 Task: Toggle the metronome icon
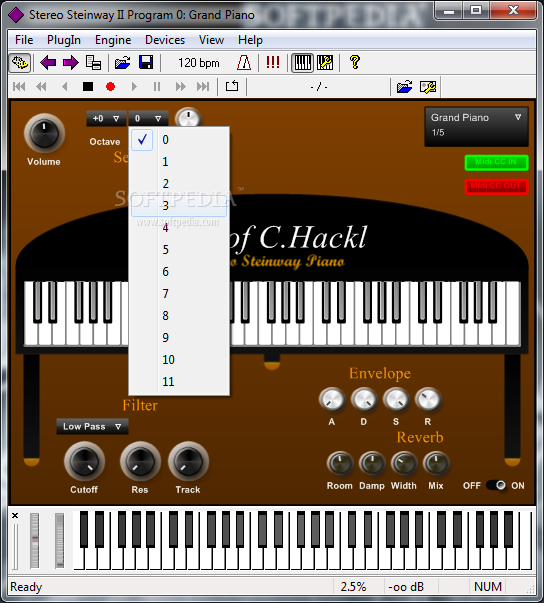pyautogui.click(x=244, y=63)
